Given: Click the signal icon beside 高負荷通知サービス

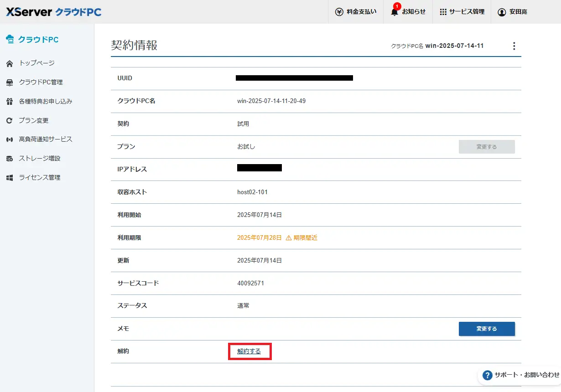Looking at the screenshot, I should click(9, 139).
